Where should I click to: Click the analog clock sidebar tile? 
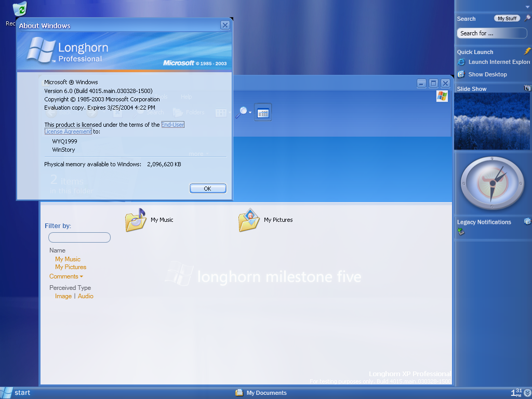492,183
